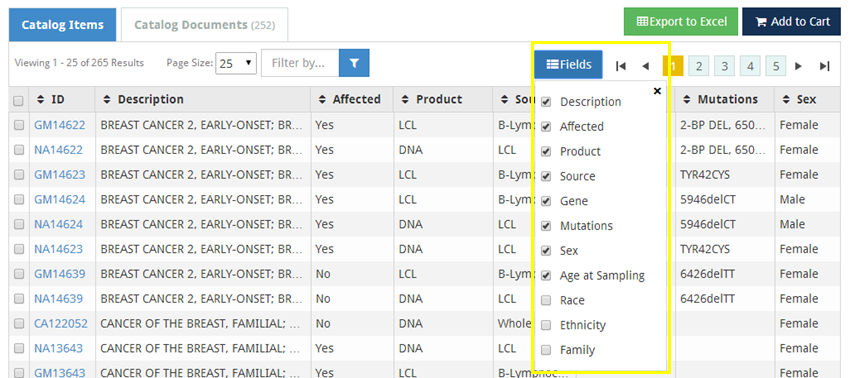Click Add to Cart button

point(791,22)
